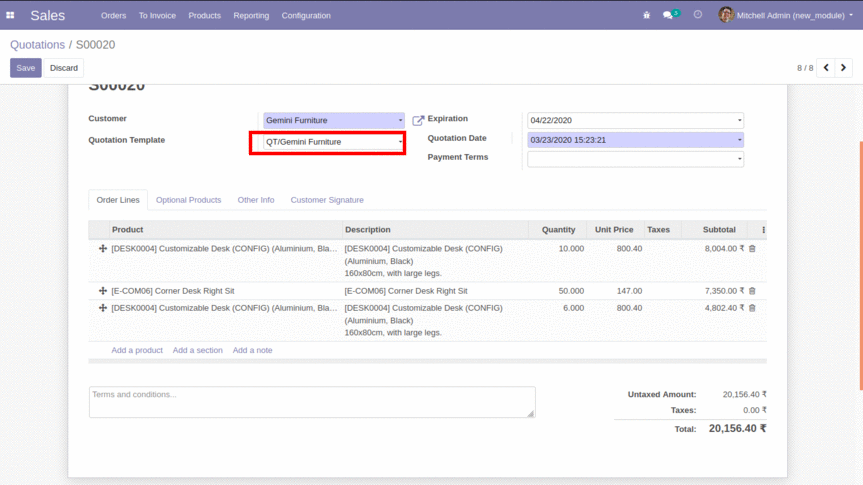Viewport: 863px width, 485px height.
Task: Click the Add a product link
Action: pos(137,351)
